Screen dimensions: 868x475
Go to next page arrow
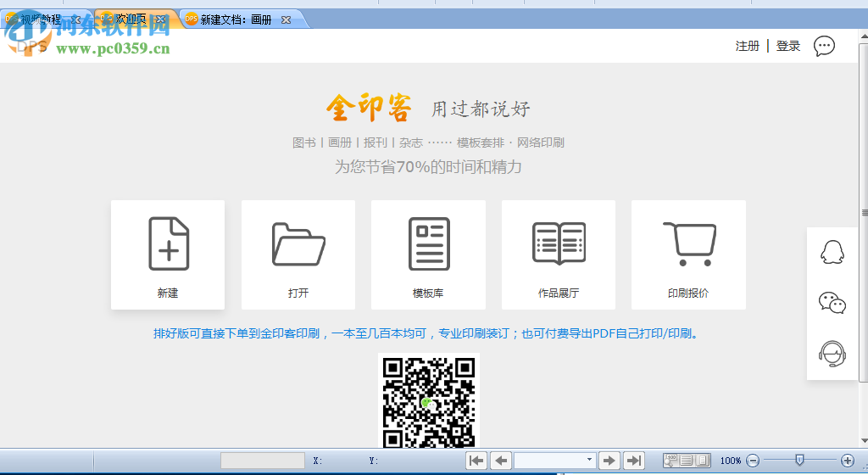pyautogui.click(x=609, y=461)
